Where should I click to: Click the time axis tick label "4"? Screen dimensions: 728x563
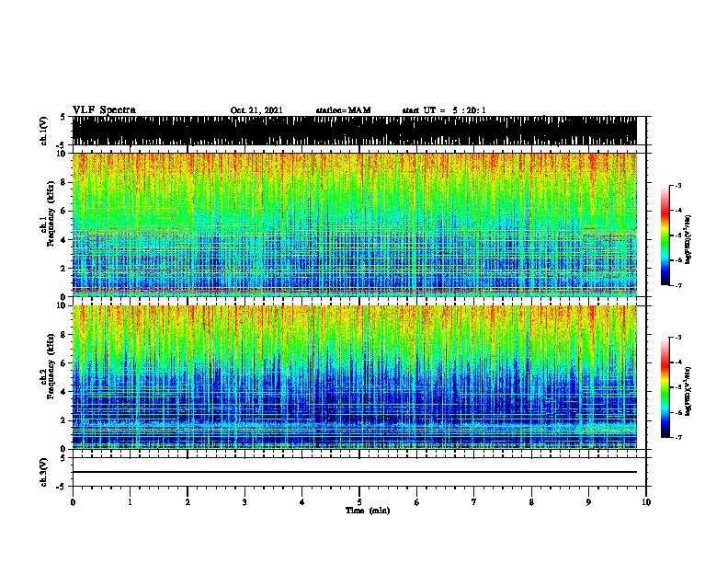[x=302, y=502]
